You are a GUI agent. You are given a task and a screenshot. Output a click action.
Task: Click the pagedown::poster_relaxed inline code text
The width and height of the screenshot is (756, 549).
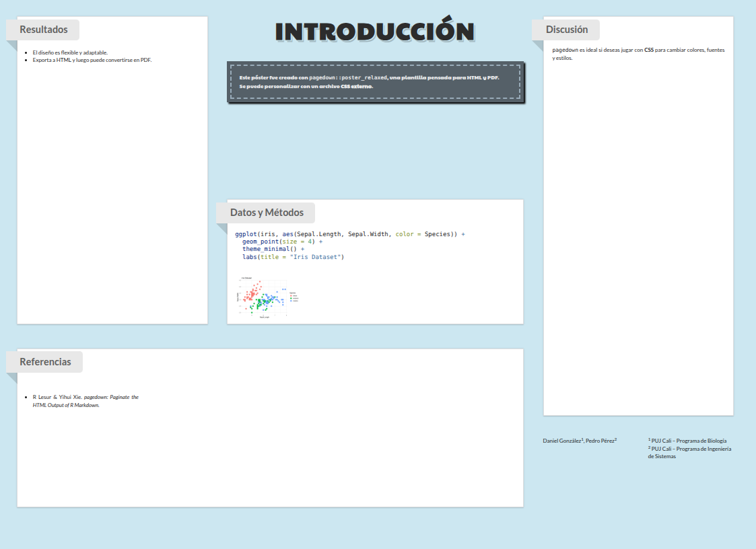[348, 77]
